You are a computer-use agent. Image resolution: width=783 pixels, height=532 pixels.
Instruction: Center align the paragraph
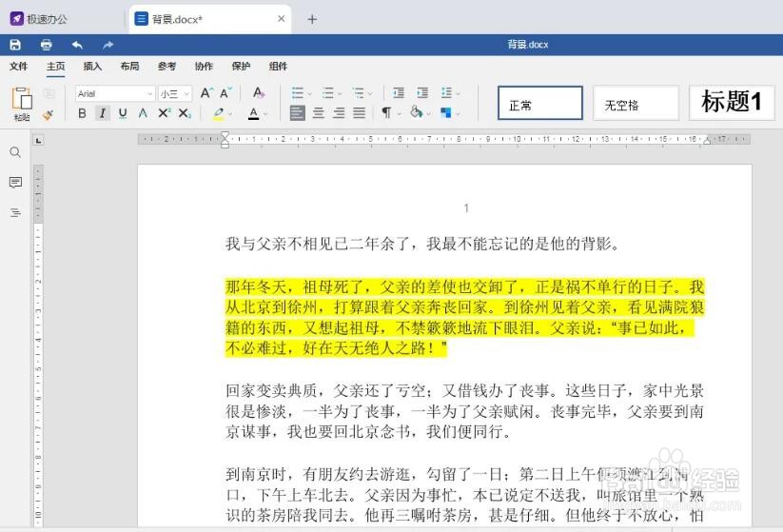pos(318,113)
